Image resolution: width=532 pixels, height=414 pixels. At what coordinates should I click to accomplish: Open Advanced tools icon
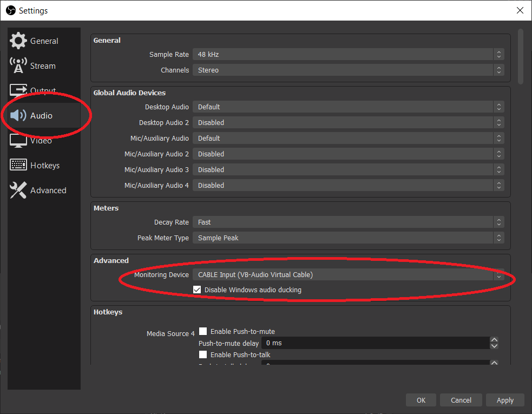pyautogui.click(x=18, y=190)
